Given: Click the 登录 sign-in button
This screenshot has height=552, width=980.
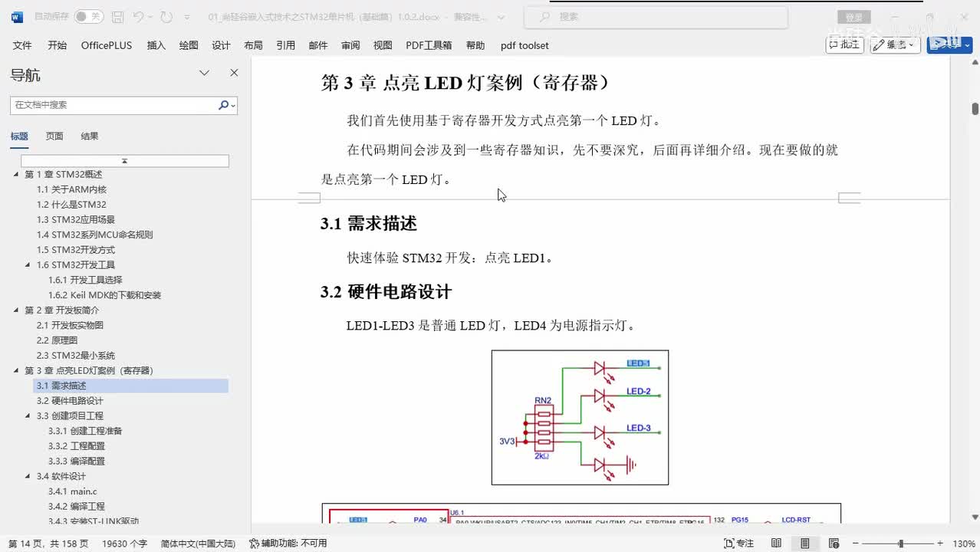Looking at the screenshot, I should pyautogui.click(x=853, y=17).
